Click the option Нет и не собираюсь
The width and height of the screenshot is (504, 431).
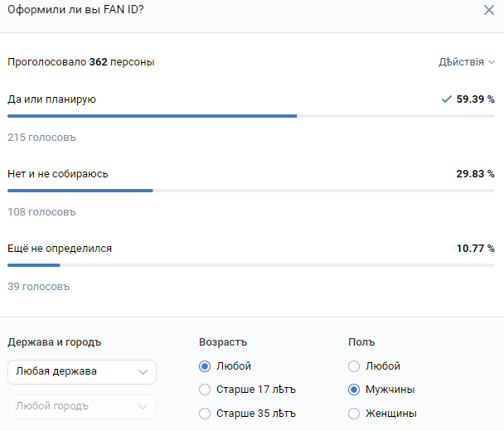pos(58,174)
